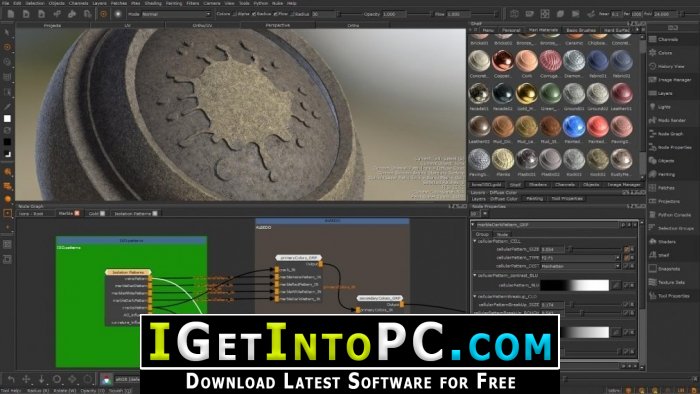Switch to the Perspective view tab

278,25
